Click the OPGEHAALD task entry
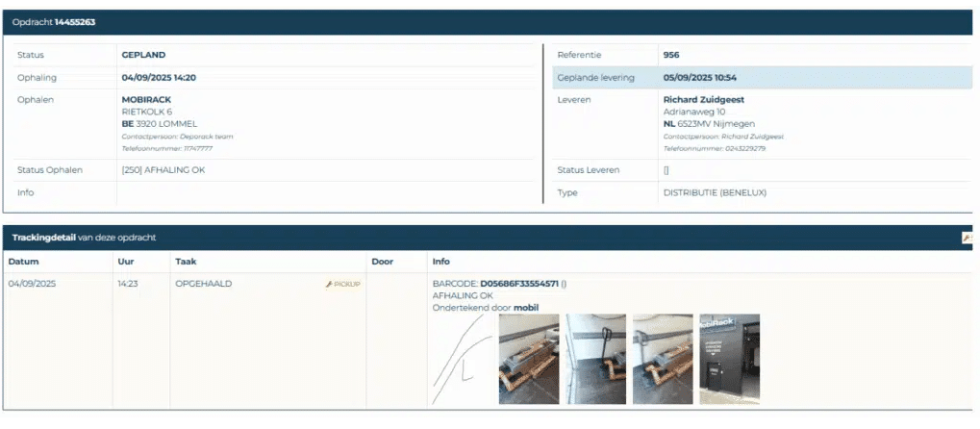This screenshot has height=429, width=980. (203, 284)
